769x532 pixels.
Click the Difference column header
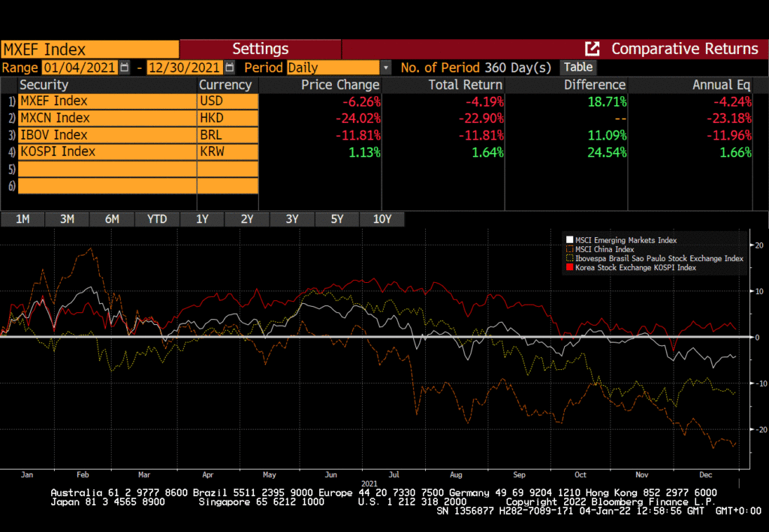595,85
